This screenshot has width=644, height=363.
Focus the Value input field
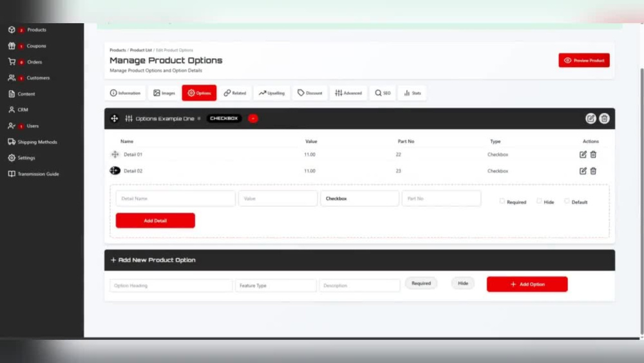click(278, 199)
